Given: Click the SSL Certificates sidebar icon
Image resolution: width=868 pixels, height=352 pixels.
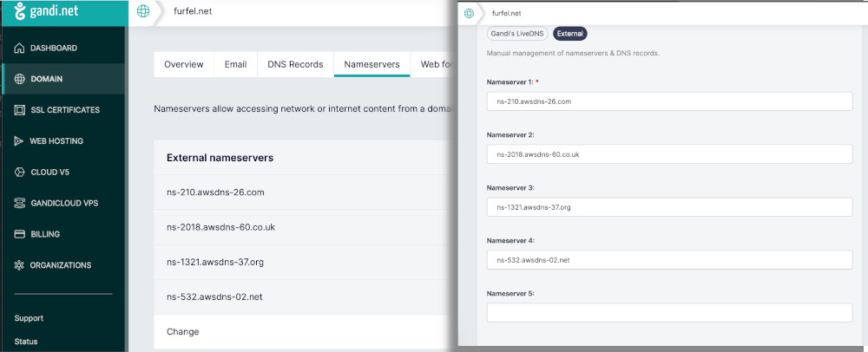Looking at the screenshot, I should (20, 110).
